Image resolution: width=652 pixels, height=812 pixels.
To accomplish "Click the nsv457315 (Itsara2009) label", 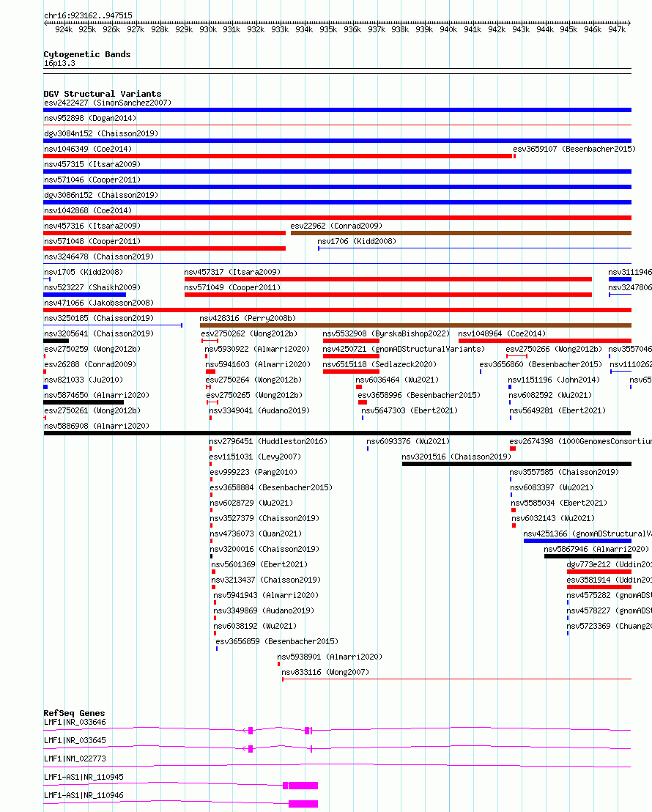I will [x=92, y=164].
